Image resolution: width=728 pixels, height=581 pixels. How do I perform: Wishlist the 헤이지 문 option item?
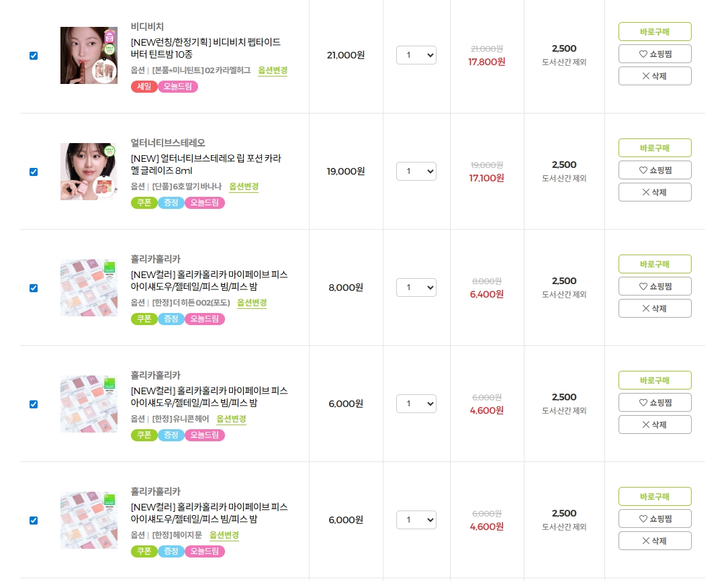tap(655, 519)
